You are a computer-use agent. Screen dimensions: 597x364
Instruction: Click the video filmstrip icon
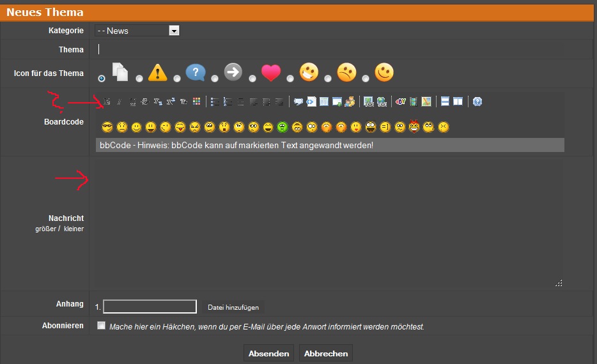click(413, 102)
